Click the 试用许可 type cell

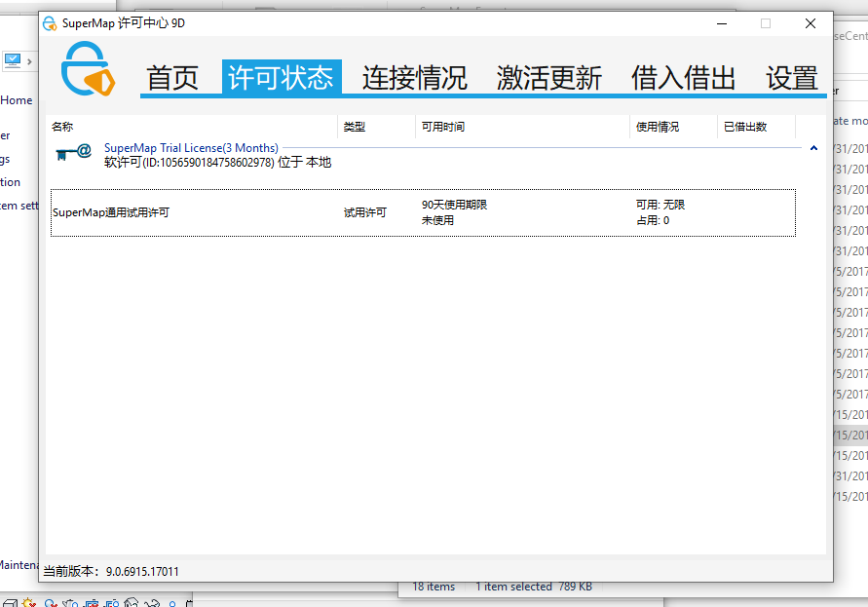click(365, 212)
